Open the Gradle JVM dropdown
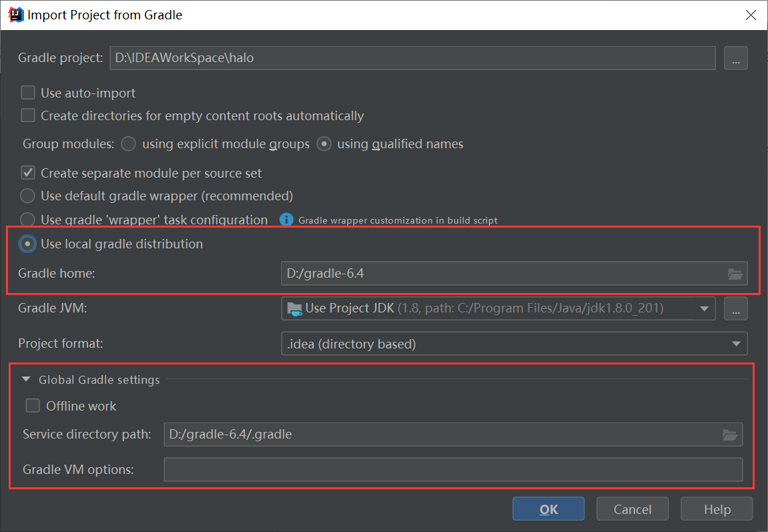This screenshot has height=532, width=768. (703, 308)
